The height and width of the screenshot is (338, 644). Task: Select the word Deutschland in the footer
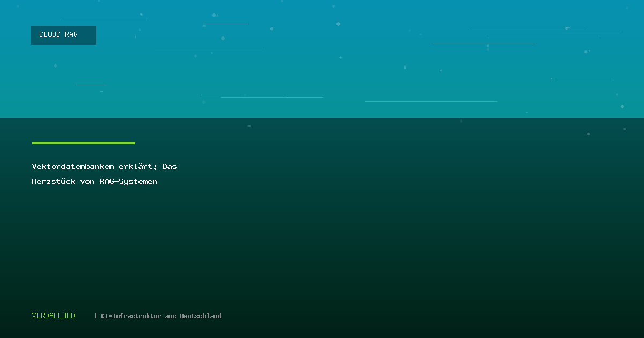pos(200,316)
